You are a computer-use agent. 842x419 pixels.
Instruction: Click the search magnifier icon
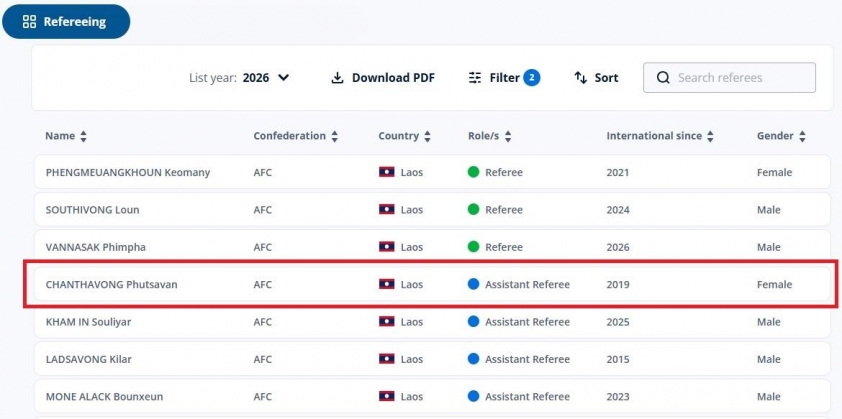662,78
